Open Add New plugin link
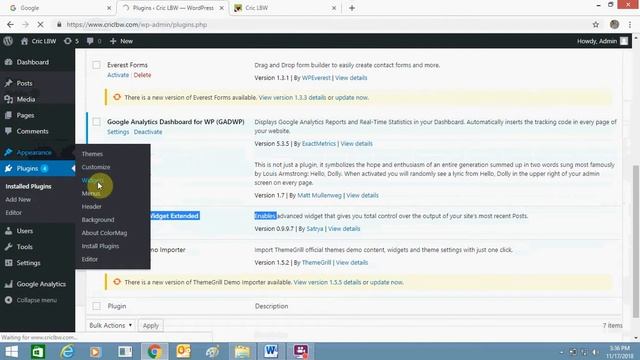640x360 pixels. click(18, 200)
